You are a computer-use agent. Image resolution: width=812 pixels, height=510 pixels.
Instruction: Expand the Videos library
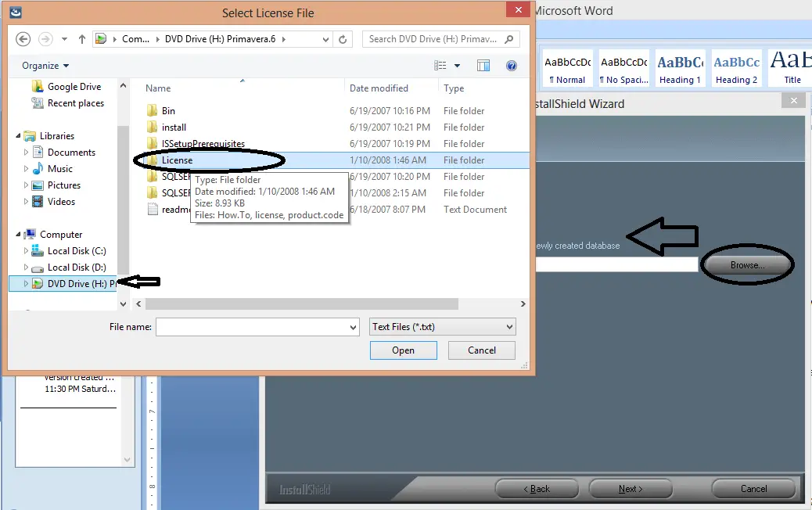(26, 202)
